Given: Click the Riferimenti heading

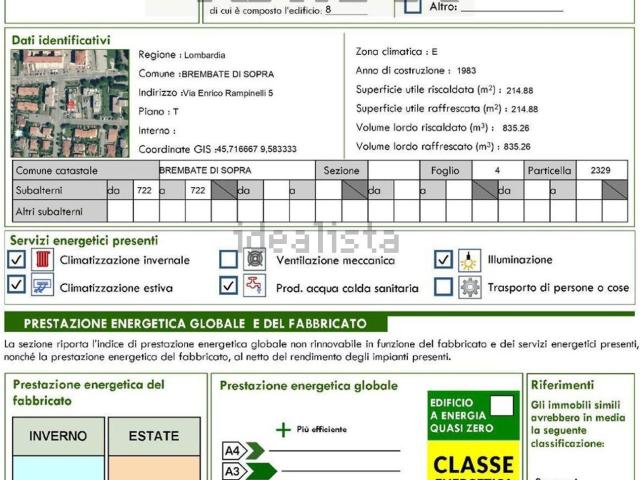Looking at the screenshot, I should [562, 384].
